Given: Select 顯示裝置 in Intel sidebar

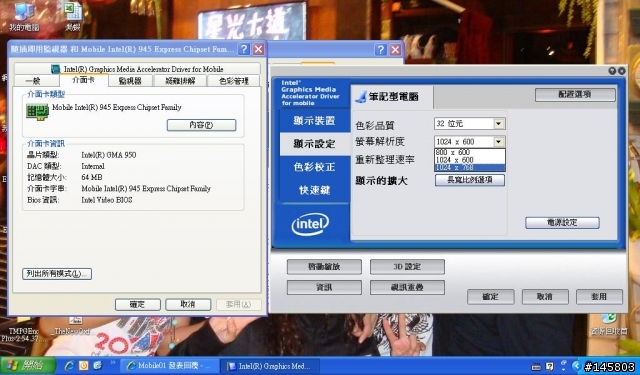Looking at the screenshot, I should coord(314,121).
